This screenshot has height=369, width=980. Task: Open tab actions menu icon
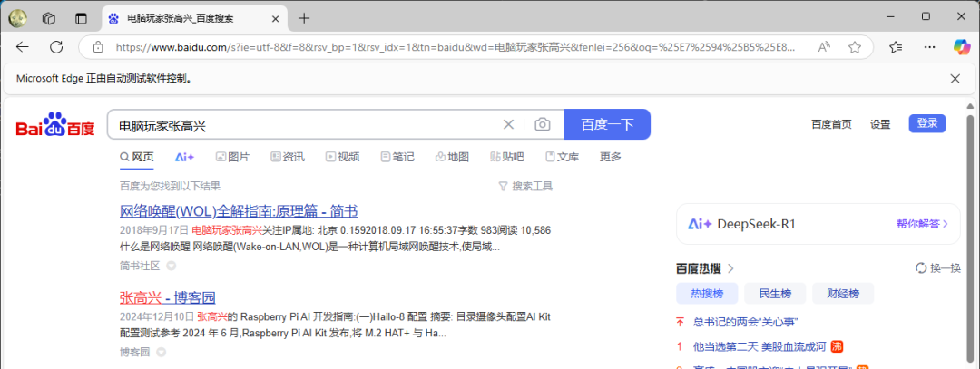pyautogui.click(x=81, y=18)
